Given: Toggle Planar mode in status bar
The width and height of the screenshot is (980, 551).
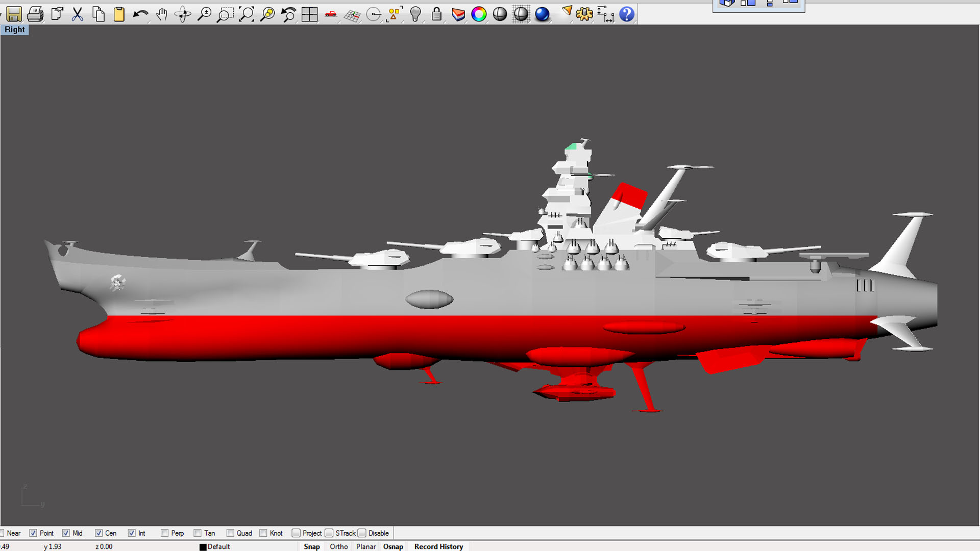Looking at the screenshot, I should (366, 546).
